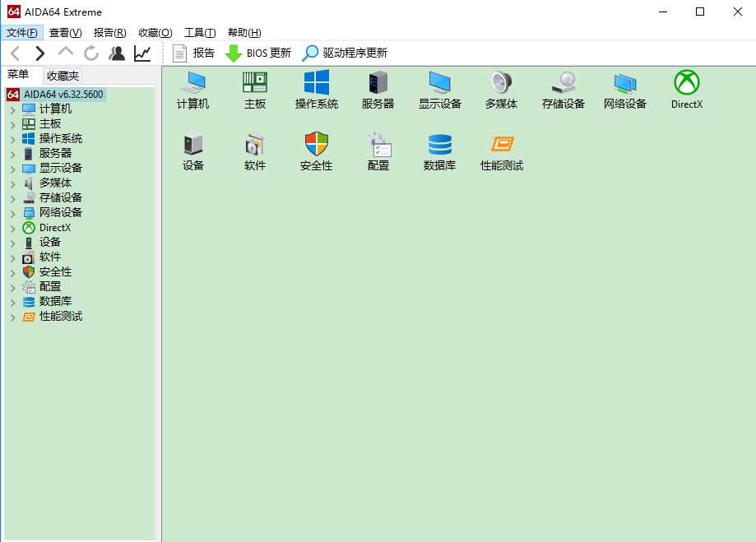
Task: Open the 存储设备 storage icon in main pane
Action: (564, 90)
